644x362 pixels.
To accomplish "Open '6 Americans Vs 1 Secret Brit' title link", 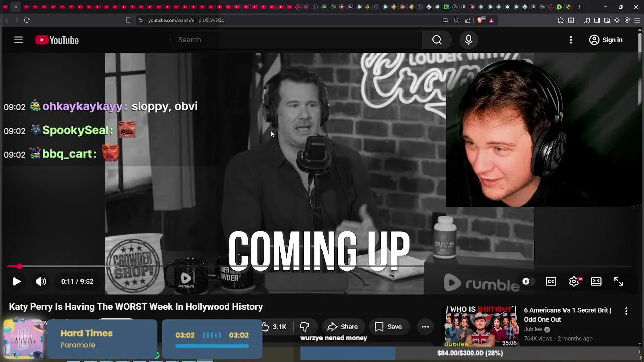I will point(568,315).
